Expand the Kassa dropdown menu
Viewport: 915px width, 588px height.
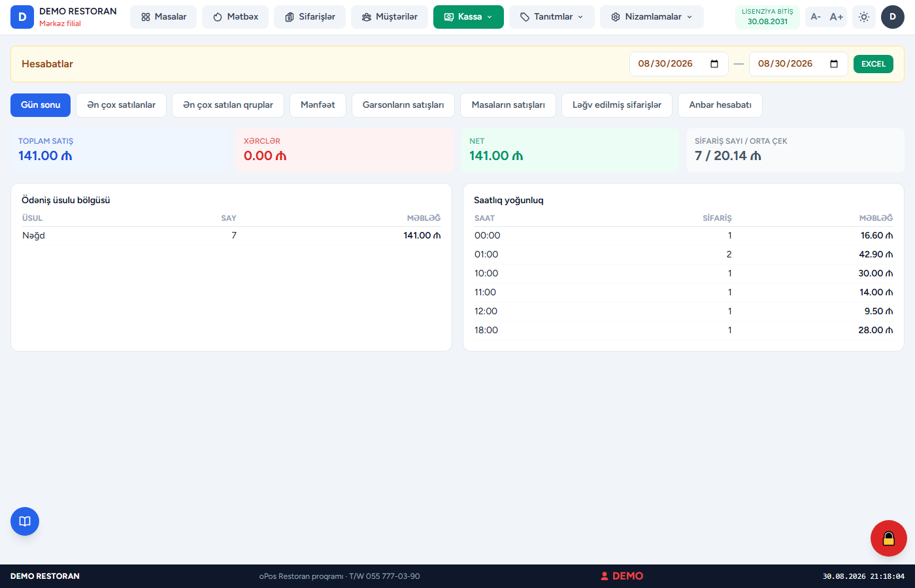469,17
